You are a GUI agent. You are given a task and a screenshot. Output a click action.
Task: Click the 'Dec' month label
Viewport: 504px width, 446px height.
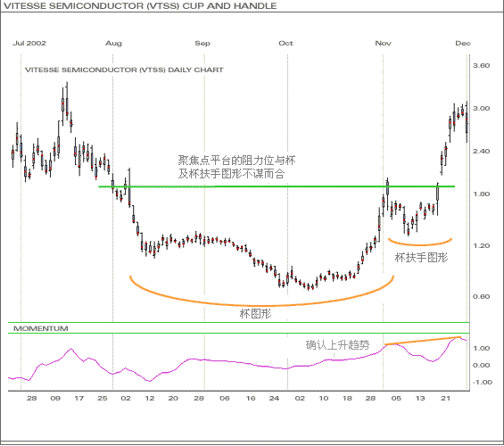[x=463, y=43]
